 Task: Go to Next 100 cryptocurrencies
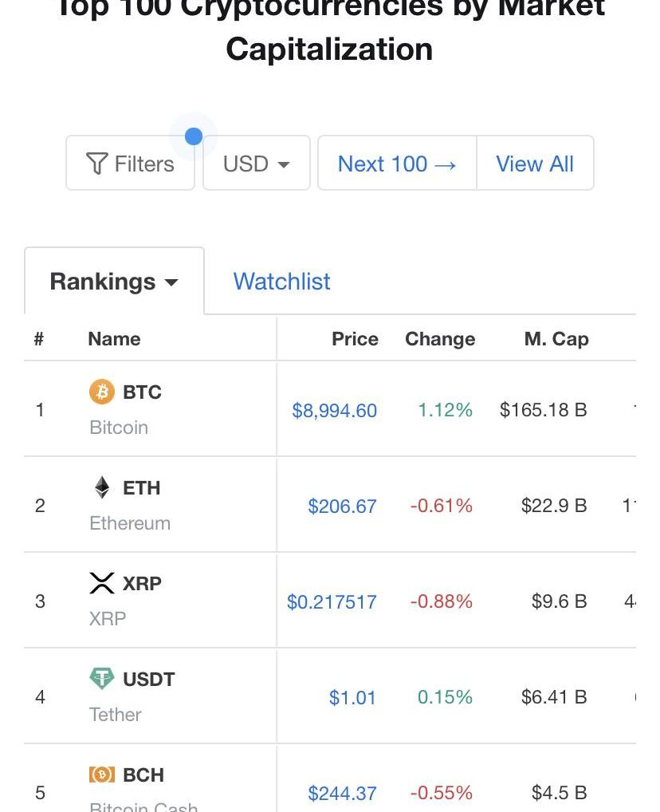pyautogui.click(x=397, y=164)
